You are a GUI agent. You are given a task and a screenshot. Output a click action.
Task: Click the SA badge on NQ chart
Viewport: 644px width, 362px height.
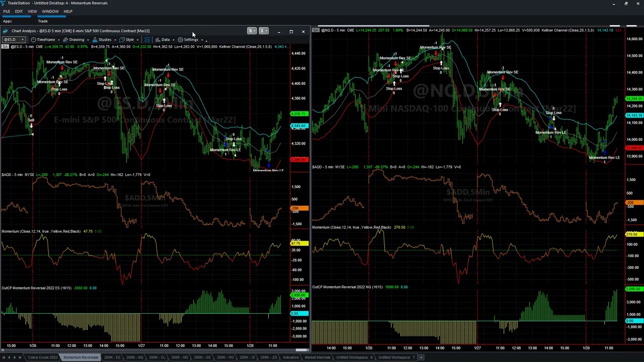pos(316,30)
